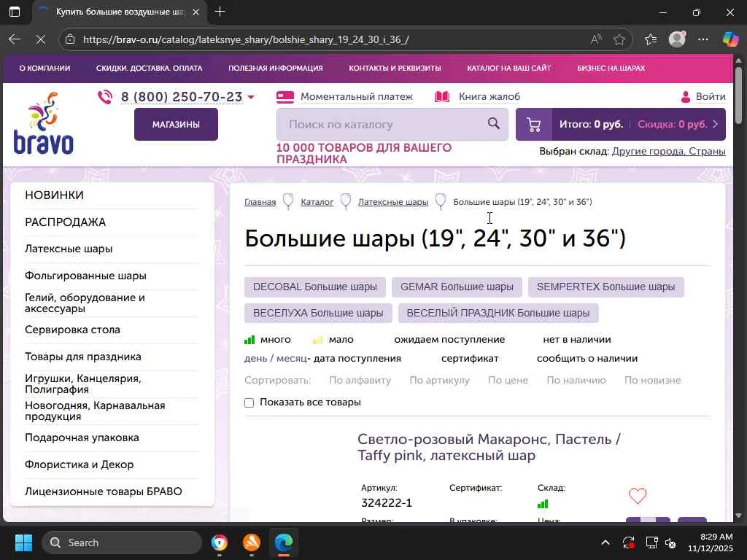
Task: Open НОВИНКИ sidebar category
Action: point(54,195)
